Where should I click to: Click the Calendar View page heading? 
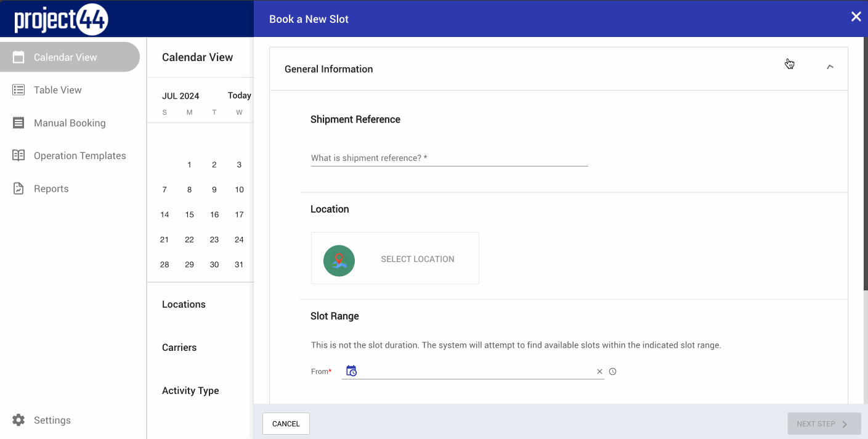tap(197, 57)
